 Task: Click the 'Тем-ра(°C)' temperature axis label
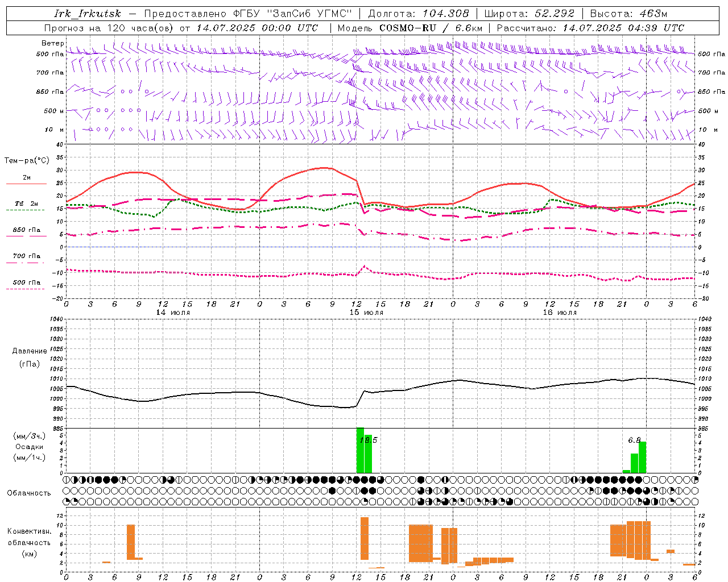click(27, 161)
